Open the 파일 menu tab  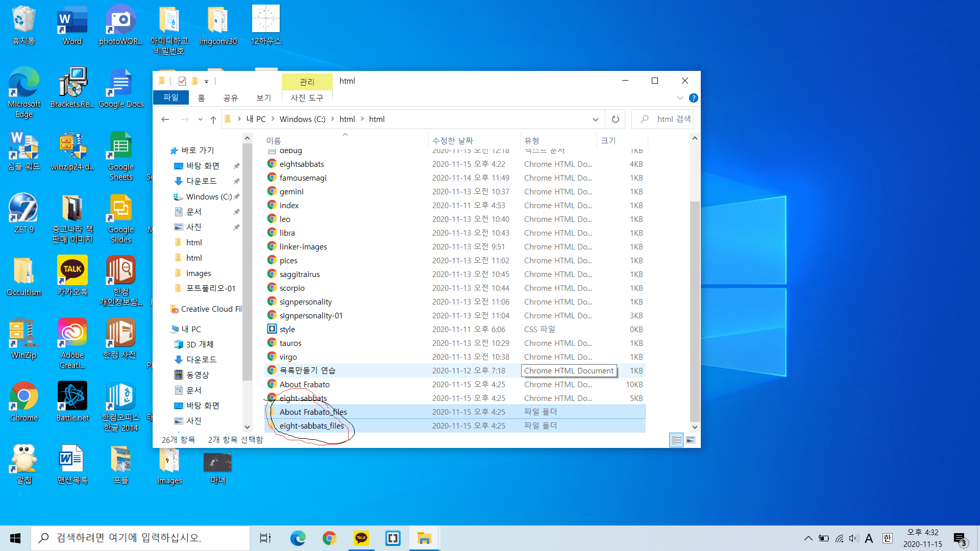click(171, 97)
